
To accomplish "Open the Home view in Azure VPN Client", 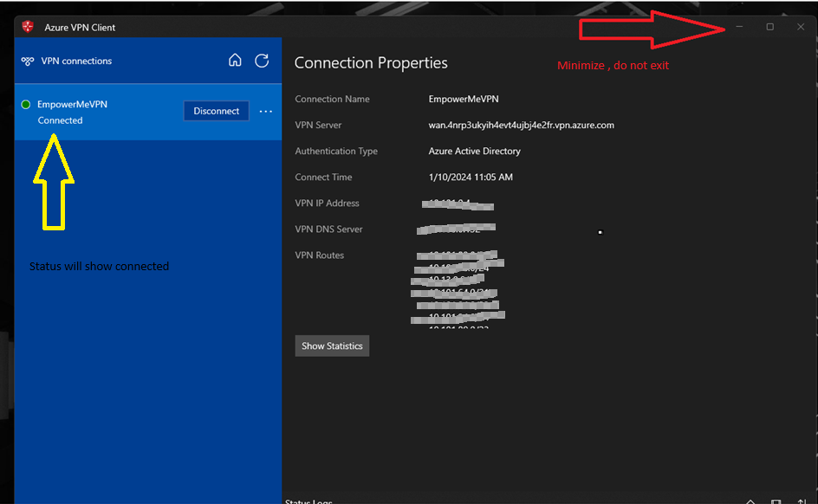I will pyautogui.click(x=235, y=61).
